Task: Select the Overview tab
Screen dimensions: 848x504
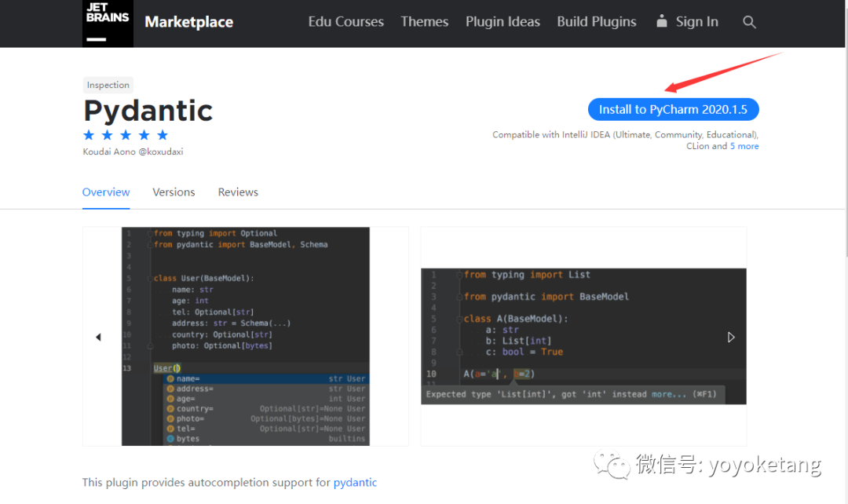Action: coord(106,192)
